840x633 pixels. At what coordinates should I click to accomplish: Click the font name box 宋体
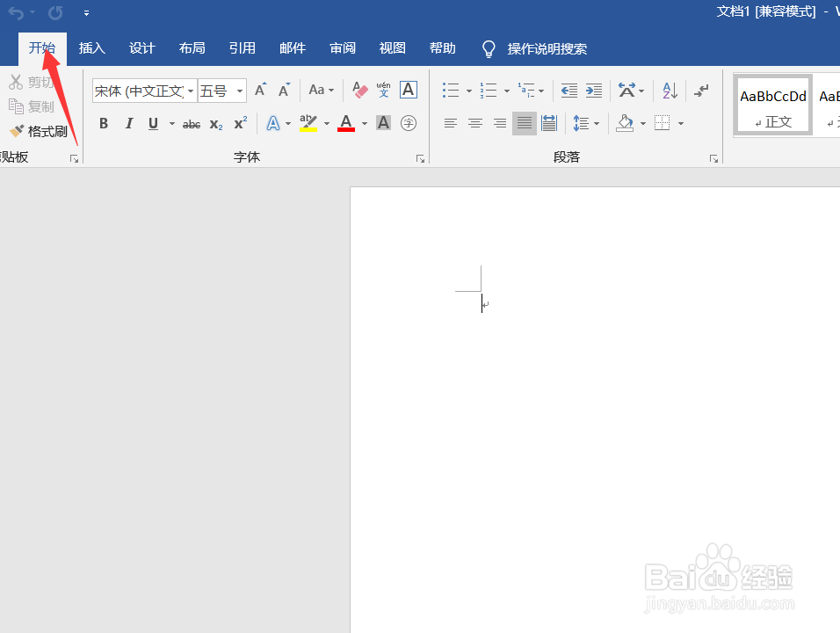pos(139,91)
